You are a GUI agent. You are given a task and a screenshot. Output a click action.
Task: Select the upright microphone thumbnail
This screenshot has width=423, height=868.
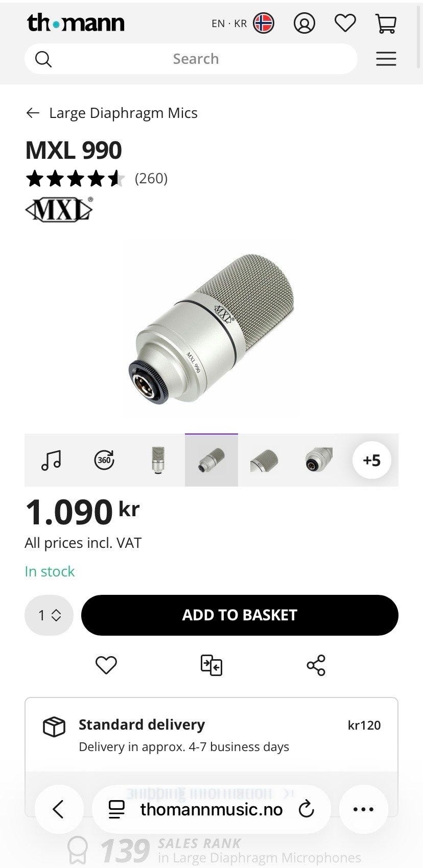[158, 460]
